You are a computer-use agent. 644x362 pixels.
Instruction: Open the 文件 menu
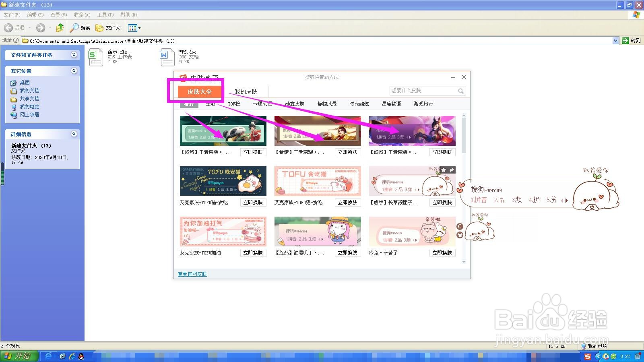pyautogui.click(x=12, y=15)
